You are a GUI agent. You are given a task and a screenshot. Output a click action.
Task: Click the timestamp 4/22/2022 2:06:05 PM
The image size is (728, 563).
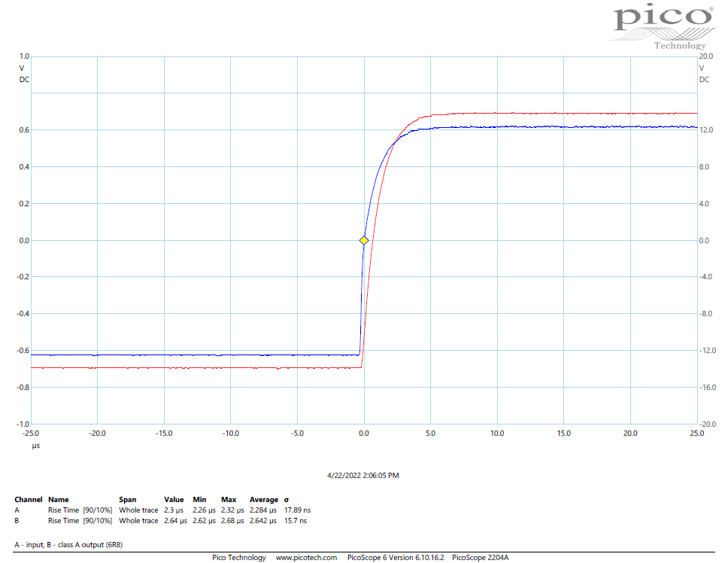[x=363, y=475]
